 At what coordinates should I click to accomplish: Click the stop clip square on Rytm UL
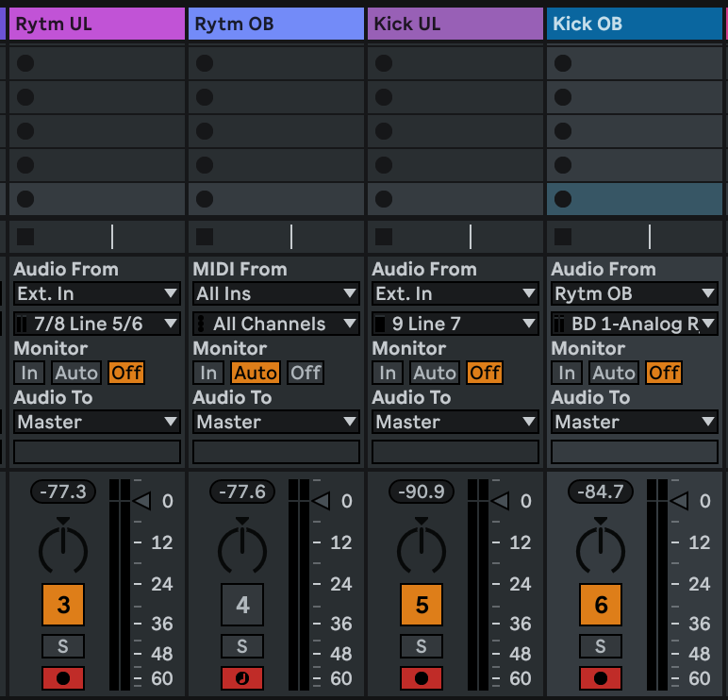pos(25,237)
